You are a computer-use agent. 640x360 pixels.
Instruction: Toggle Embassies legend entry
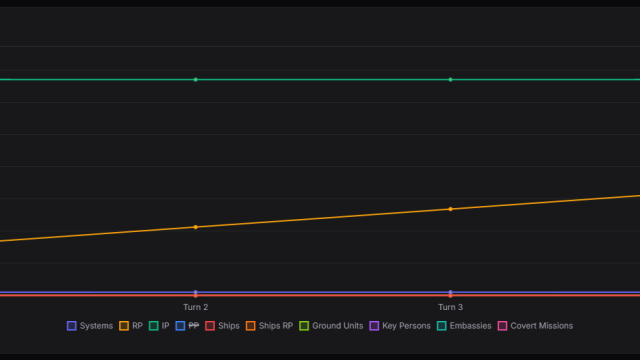464,326
